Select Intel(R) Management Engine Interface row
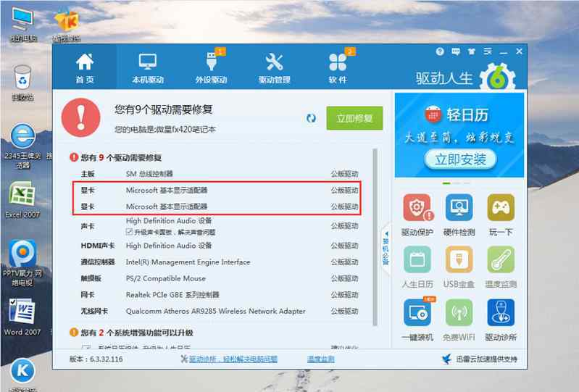 coord(220,262)
